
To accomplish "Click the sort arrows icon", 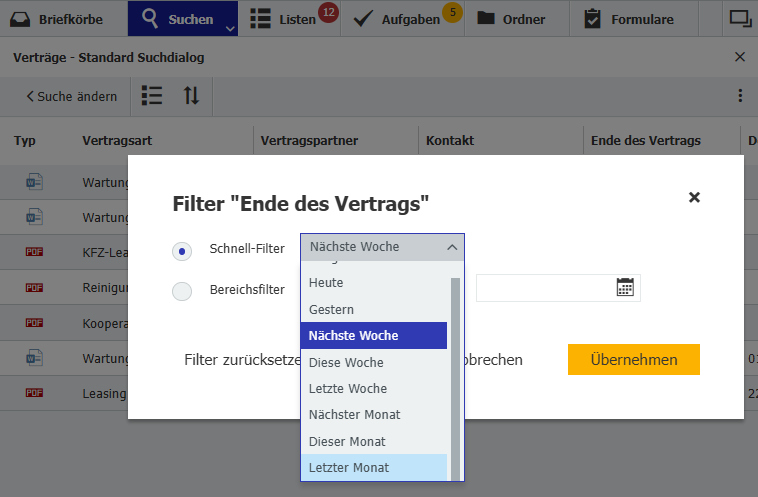I will pos(191,96).
